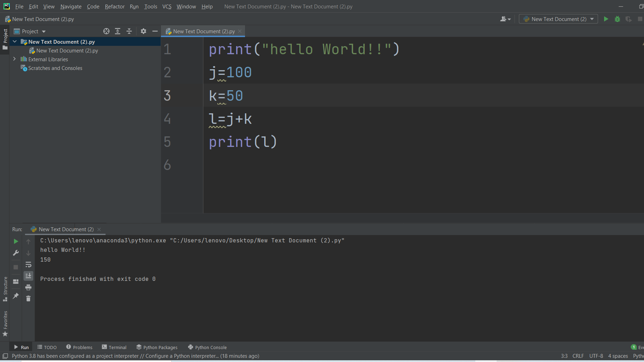Restore layout icon in the Run panel
Screen dimensions: 644x362
(16, 281)
